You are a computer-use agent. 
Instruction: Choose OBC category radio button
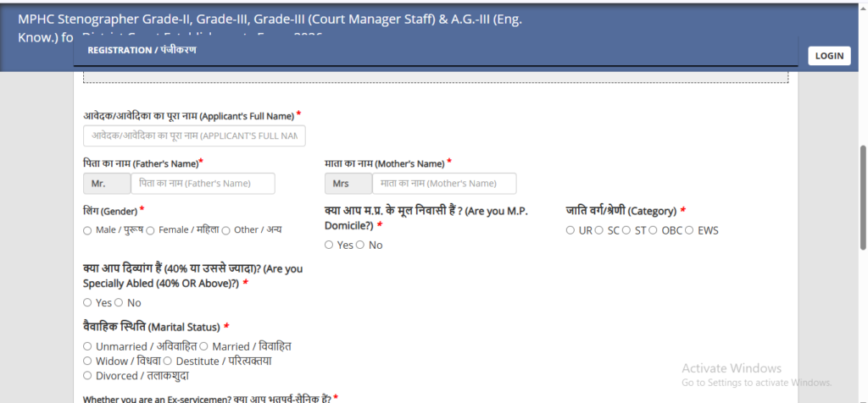tap(653, 230)
